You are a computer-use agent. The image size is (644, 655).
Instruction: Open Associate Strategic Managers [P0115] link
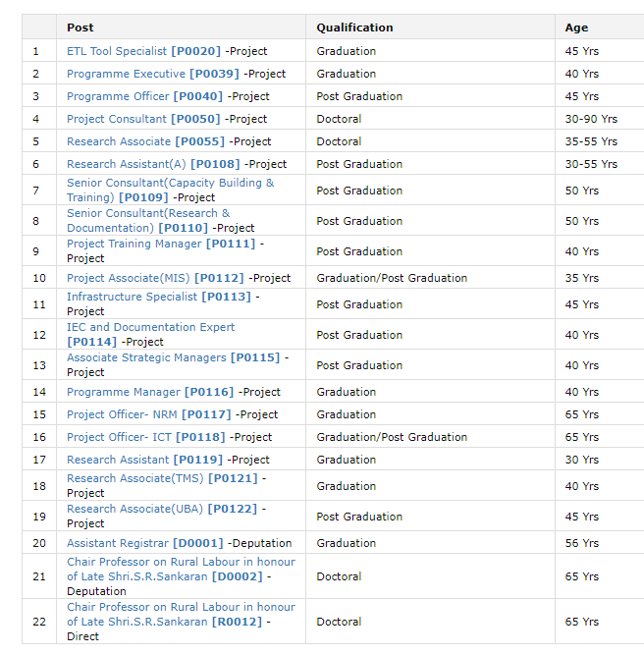pos(174,357)
